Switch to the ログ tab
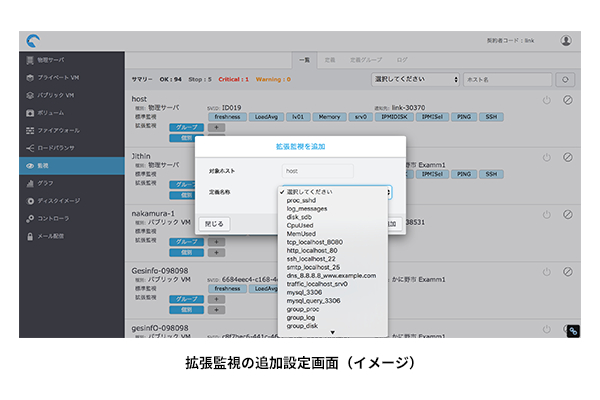The height and width of the screenshot is (400, 600). pos(401,60)
